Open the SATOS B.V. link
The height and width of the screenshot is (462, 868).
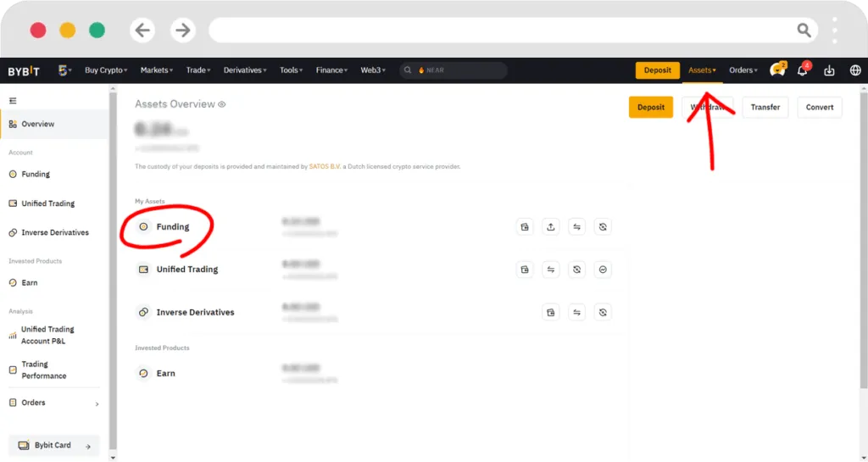coord(325,166)
